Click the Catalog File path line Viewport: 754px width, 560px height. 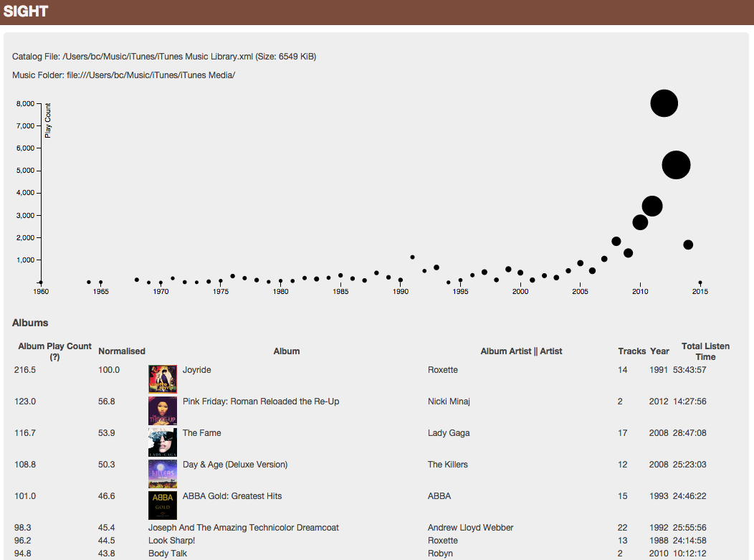[x=164, y=57]
